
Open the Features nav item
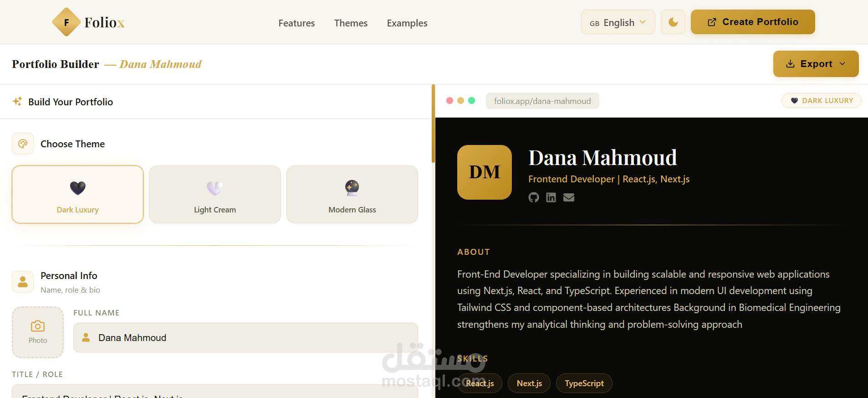(x=296, y=23)
